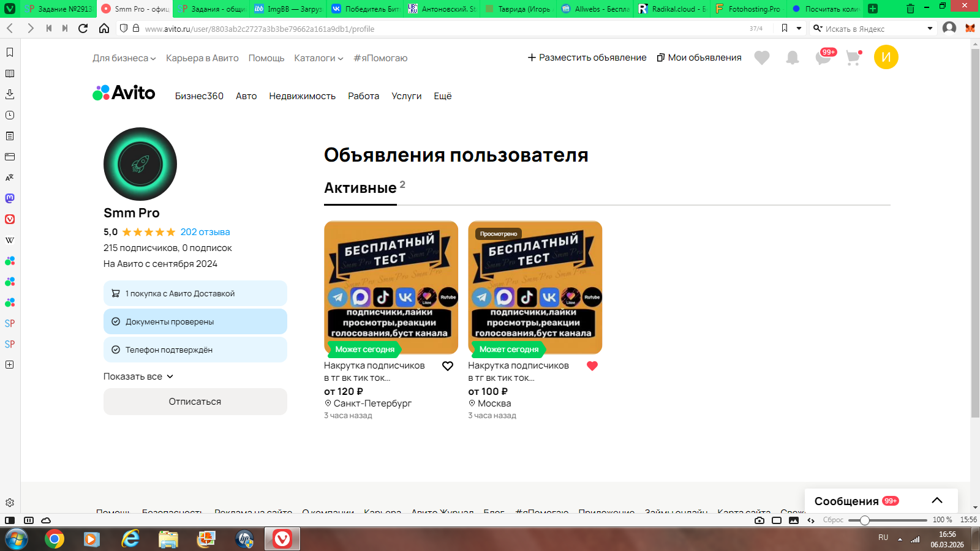Open the Bookmarks side panel
The width and height of the screenshot is (980, 551).
pyautogui.click(x=10, y=53)
